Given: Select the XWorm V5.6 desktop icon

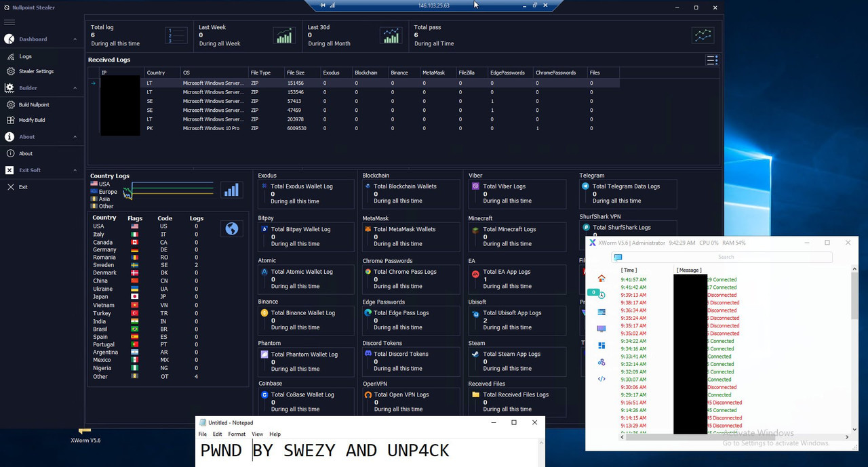Looking at the screenshot, I should click(85, 435).
